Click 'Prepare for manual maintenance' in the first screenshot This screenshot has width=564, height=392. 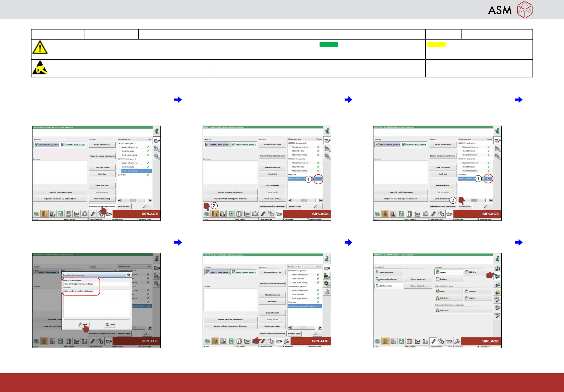coord(102,156)
